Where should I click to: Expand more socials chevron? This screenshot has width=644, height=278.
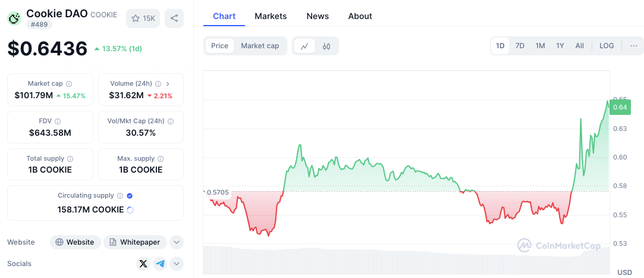[x=176, y=264]
